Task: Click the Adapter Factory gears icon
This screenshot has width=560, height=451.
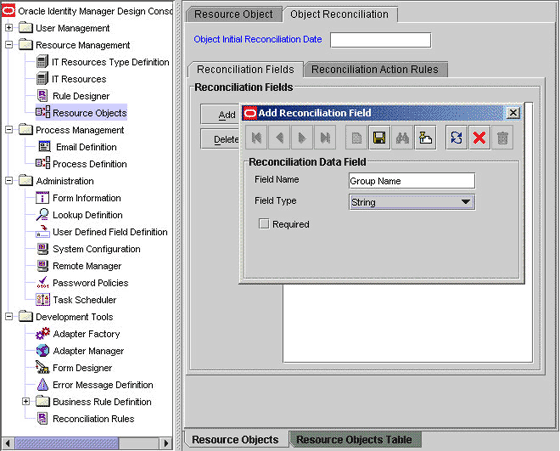Action: (x=42, y=333)
